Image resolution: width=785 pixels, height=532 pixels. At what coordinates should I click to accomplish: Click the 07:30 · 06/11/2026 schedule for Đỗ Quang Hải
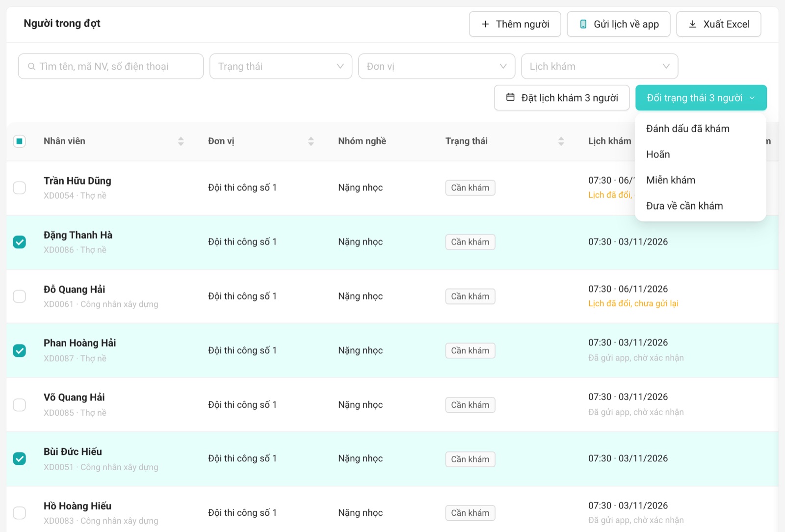pyautogui.click(x=628, y=289)
